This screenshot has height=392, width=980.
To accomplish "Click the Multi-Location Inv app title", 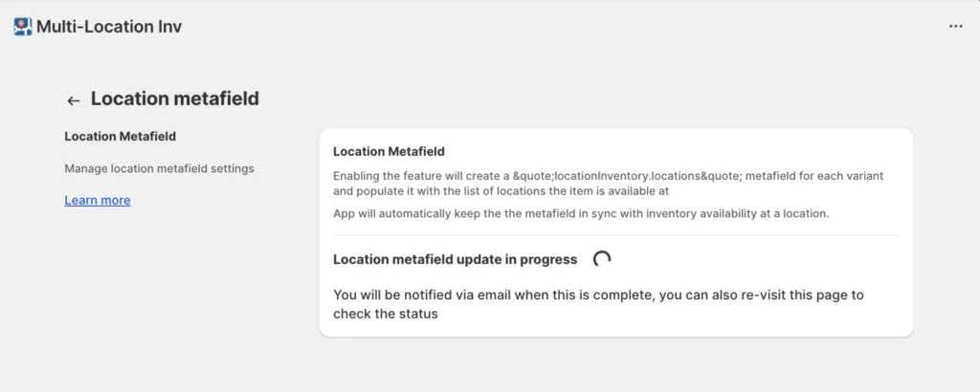I will coord(109,27).
